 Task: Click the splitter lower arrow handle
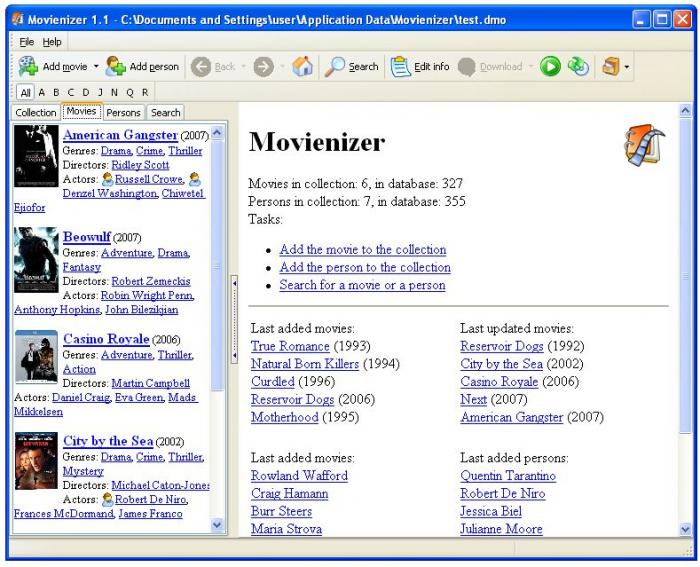point(234,356)
